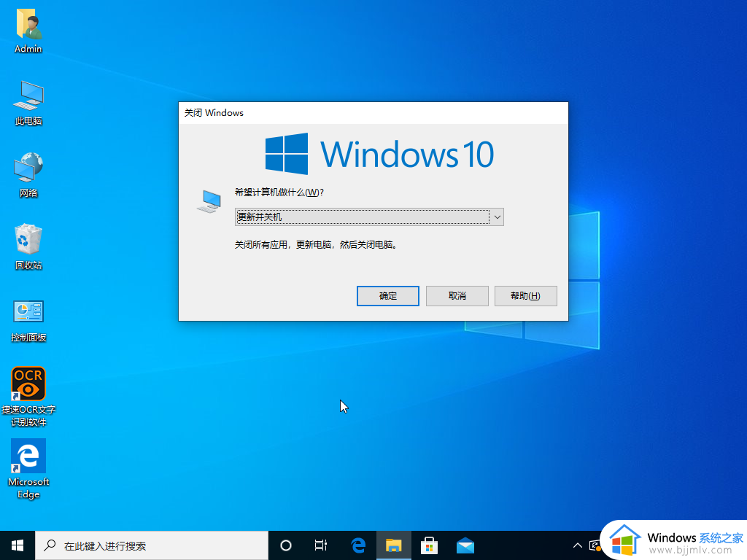This screenshot has height=560, width=747.
Task: Click the computer icon in the shutdown dialog
Action: 209,201
